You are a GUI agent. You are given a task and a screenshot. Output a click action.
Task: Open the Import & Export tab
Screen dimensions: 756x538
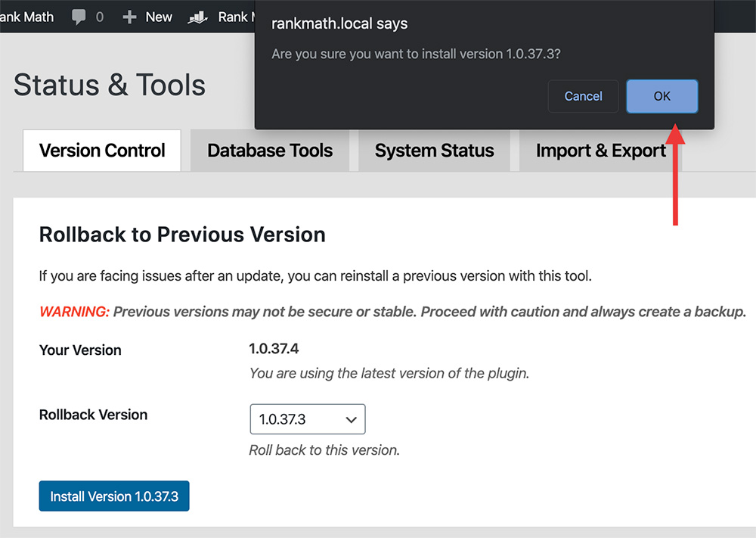point(600,151)
